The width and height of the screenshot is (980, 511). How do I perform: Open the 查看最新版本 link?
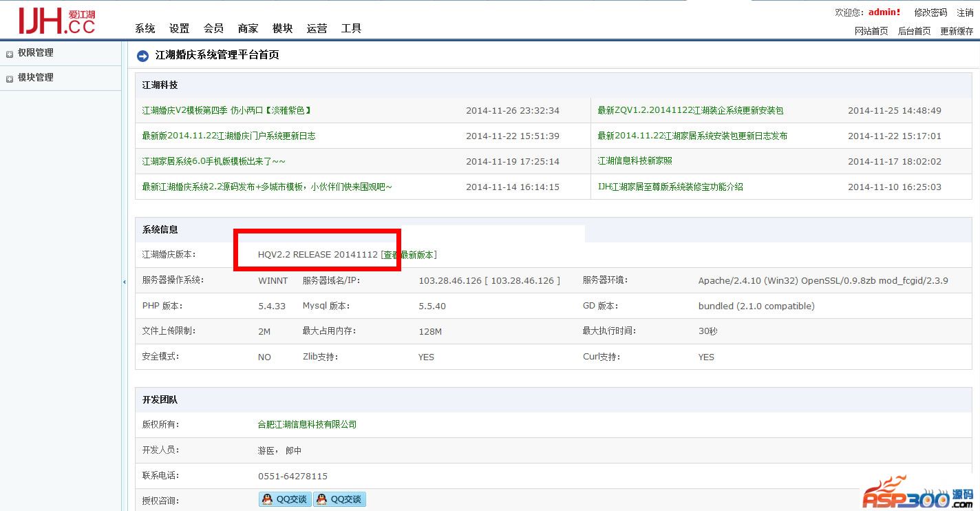coord(410,255)
